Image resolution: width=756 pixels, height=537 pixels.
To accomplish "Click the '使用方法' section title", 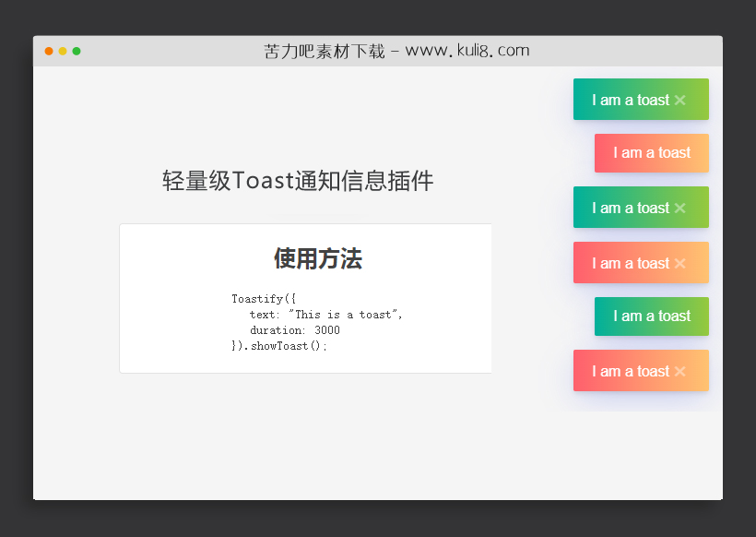I will (317, 260).
